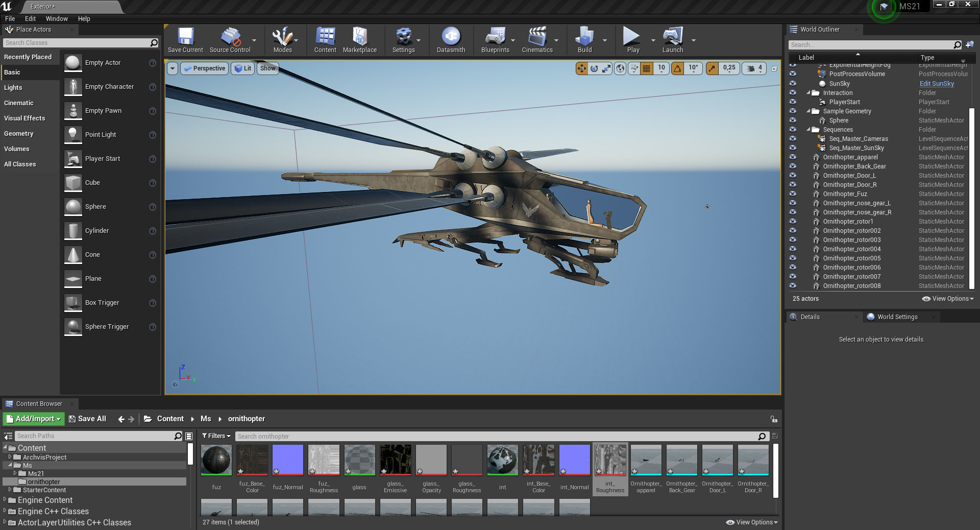Toggle scale snapping in viewport
This screenshot has height=530, width=980.
click(712, 68)
